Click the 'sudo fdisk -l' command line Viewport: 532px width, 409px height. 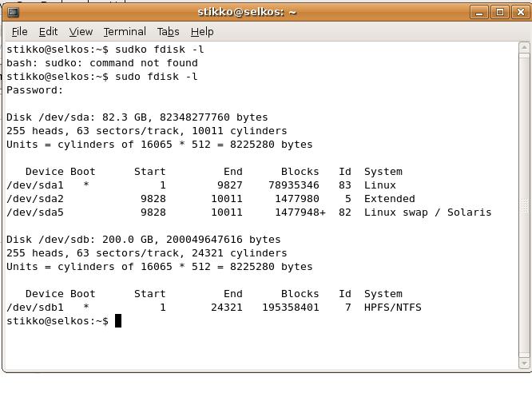pos(101,77)
